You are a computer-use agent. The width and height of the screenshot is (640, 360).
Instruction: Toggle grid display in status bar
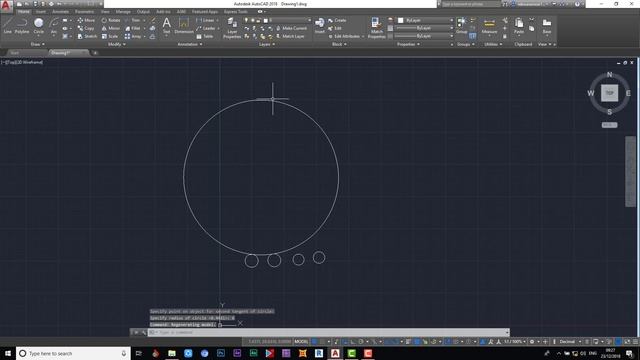314,342
